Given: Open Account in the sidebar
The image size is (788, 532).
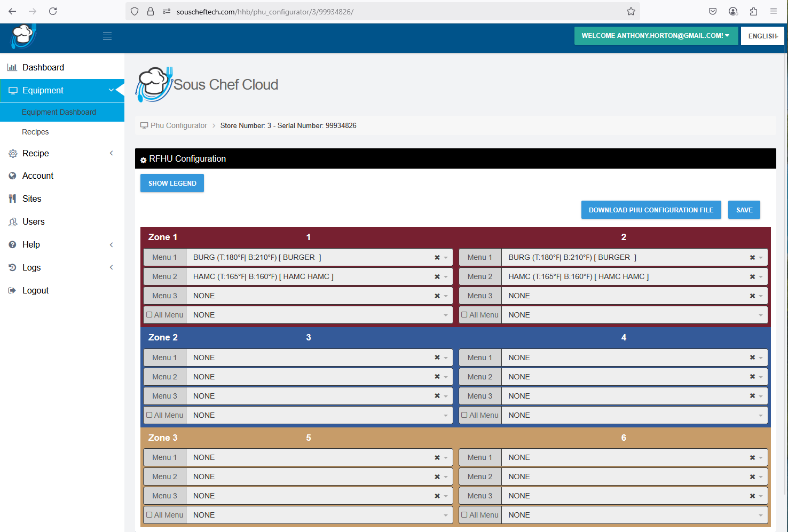Looking at the screenshot, I should pyautogui.click(x=37, y=176).
